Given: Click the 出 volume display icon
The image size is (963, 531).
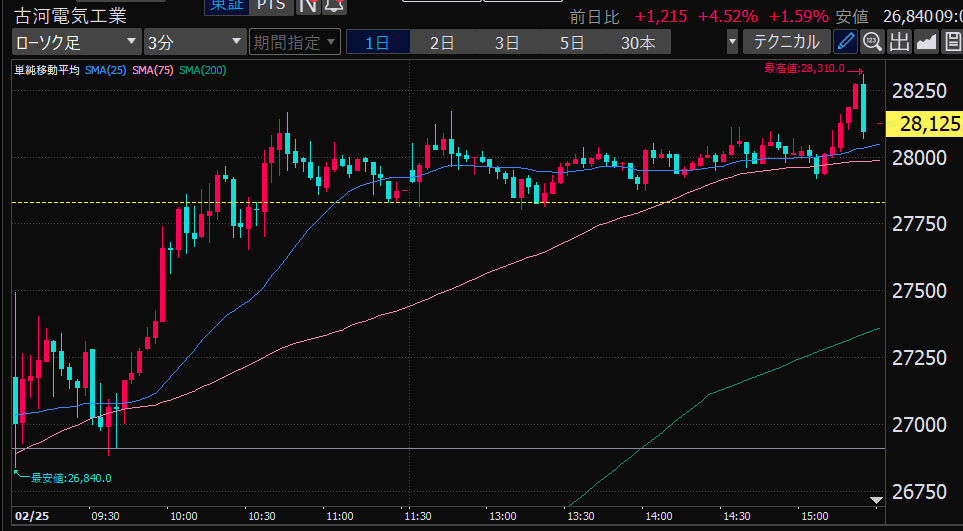Looking at the screenshot, I should pos(899,42).
